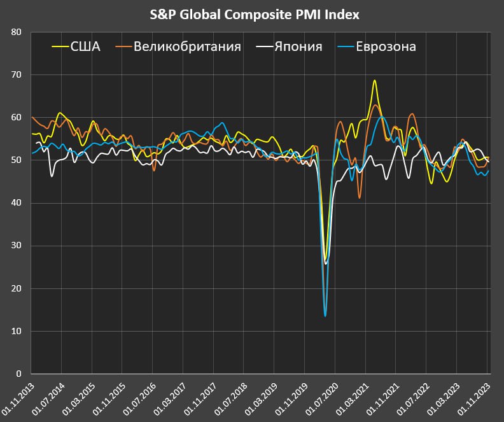Select the Великобритания legend label

coord(187,46)
